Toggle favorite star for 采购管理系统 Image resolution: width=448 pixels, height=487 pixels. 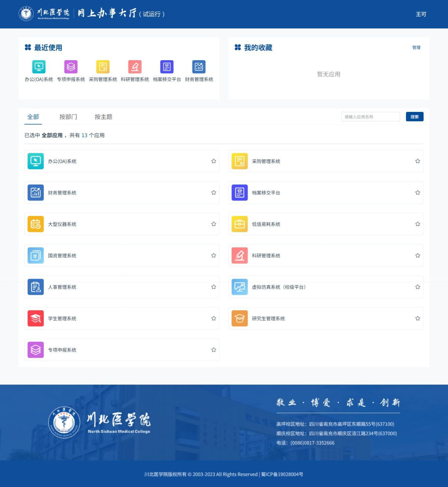[418, 161]
